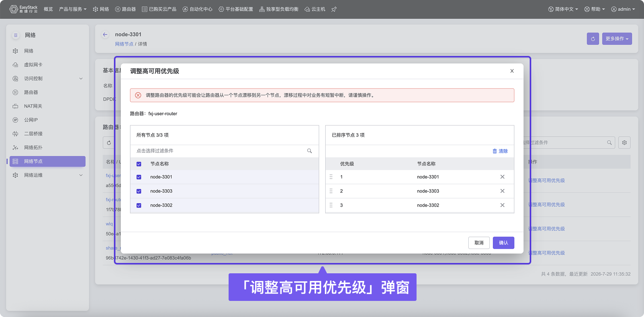Remove node-3301 from sorted list
Screen dimensions: 644x317
click(x=502, y=177)
